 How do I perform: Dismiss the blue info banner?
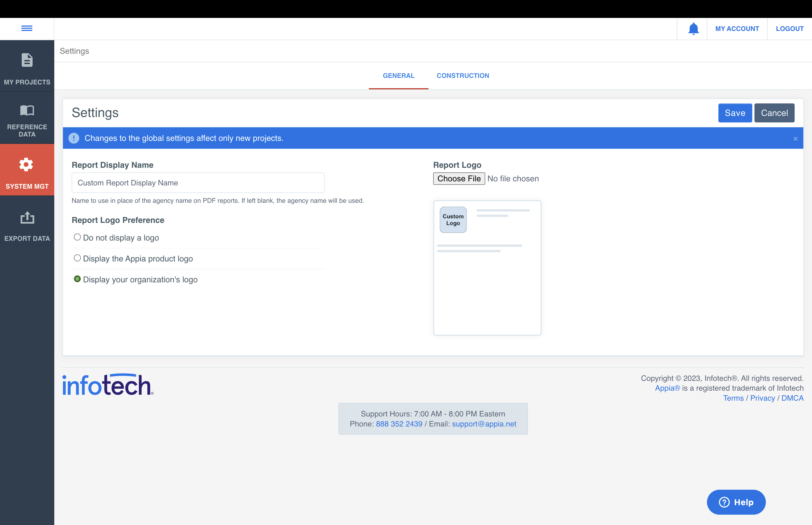[x=795, y=139]
